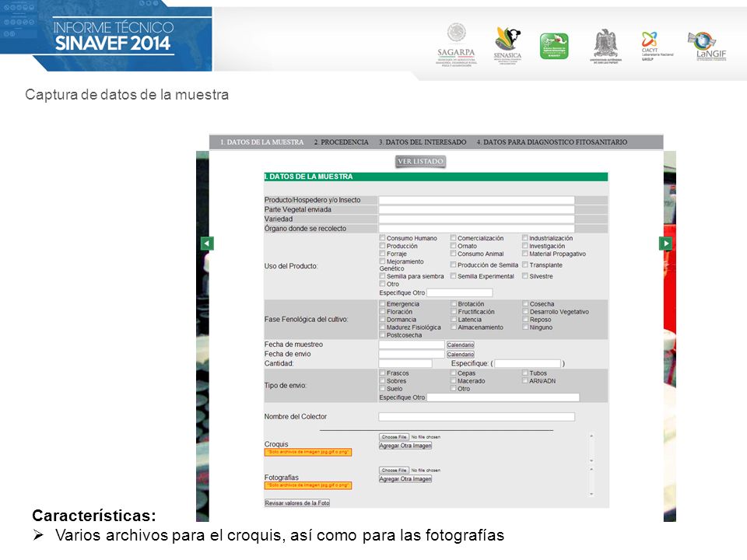Click Choose File for Croquis
Screen dimensions: 747x560
coord(394,436)
